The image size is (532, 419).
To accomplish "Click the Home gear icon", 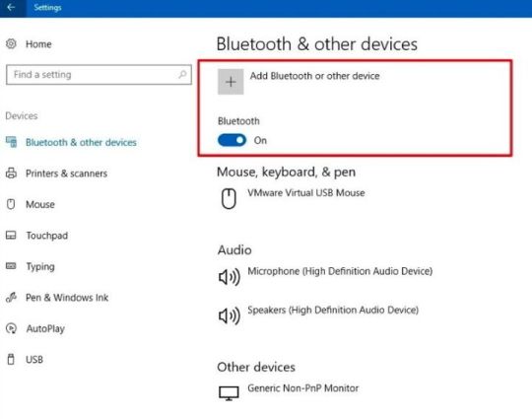I will (11, 43).
